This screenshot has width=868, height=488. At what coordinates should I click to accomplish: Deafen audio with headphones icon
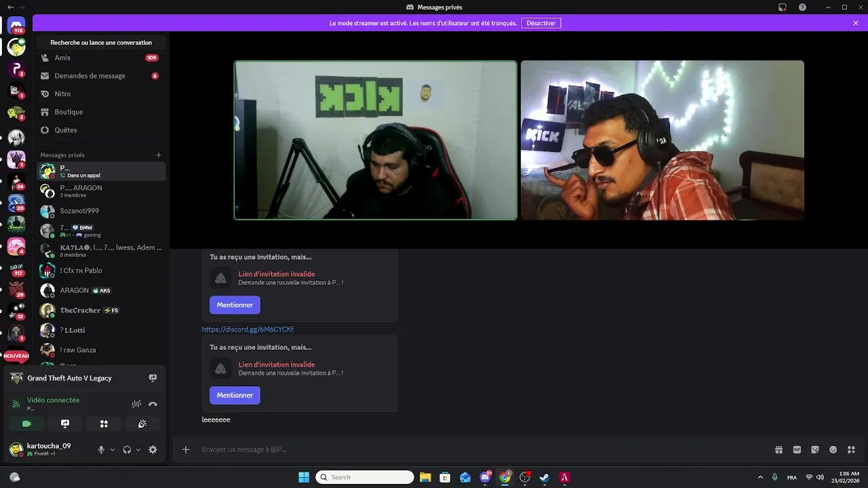(x=127, y=449)
